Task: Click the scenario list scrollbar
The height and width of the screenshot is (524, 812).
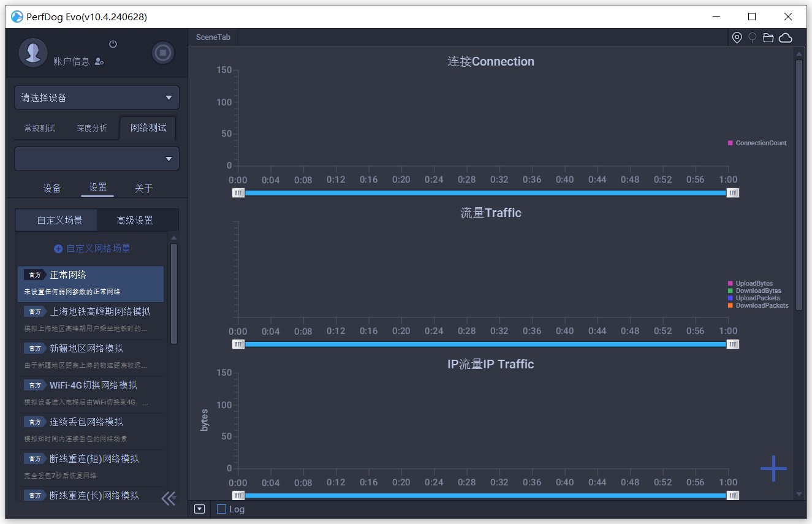Action: click(x=174, y=293)
